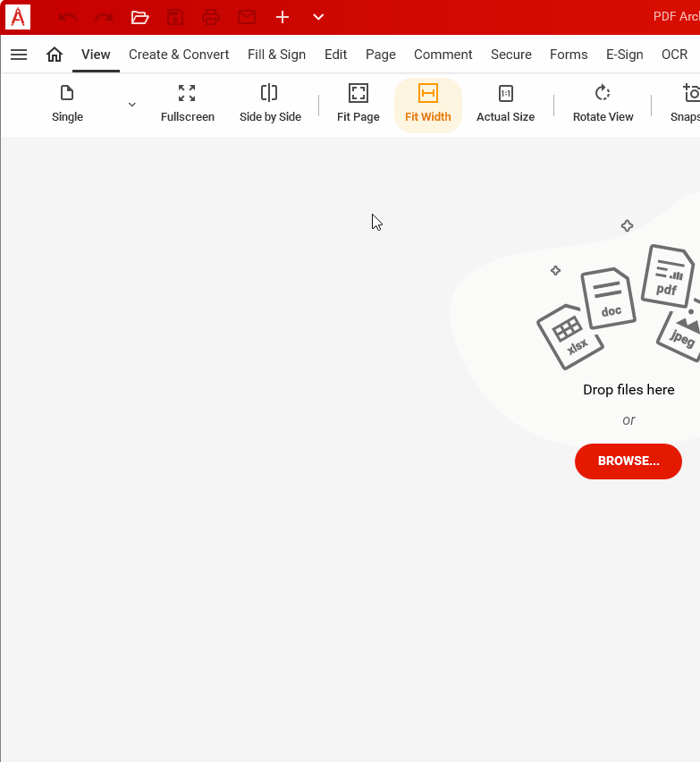This screenshot has width=700, height=762.
Task: Expand the quick access toolbar chevron
Action: coord(318,17)
